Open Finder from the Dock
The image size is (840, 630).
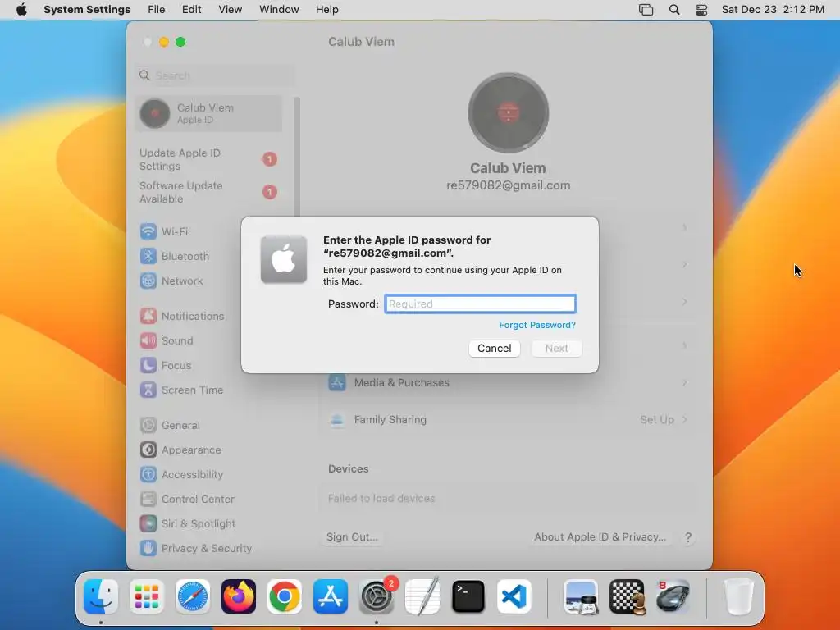(101, 596)
